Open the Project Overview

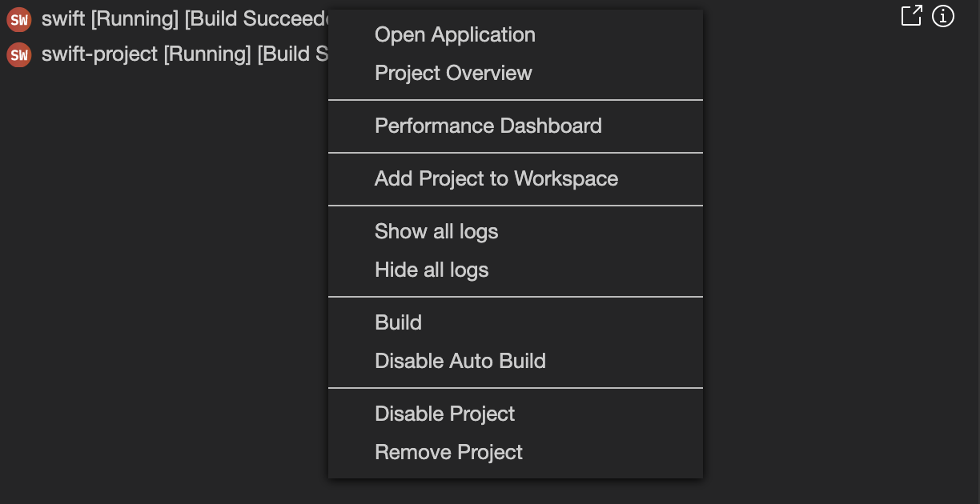point(452,73)
